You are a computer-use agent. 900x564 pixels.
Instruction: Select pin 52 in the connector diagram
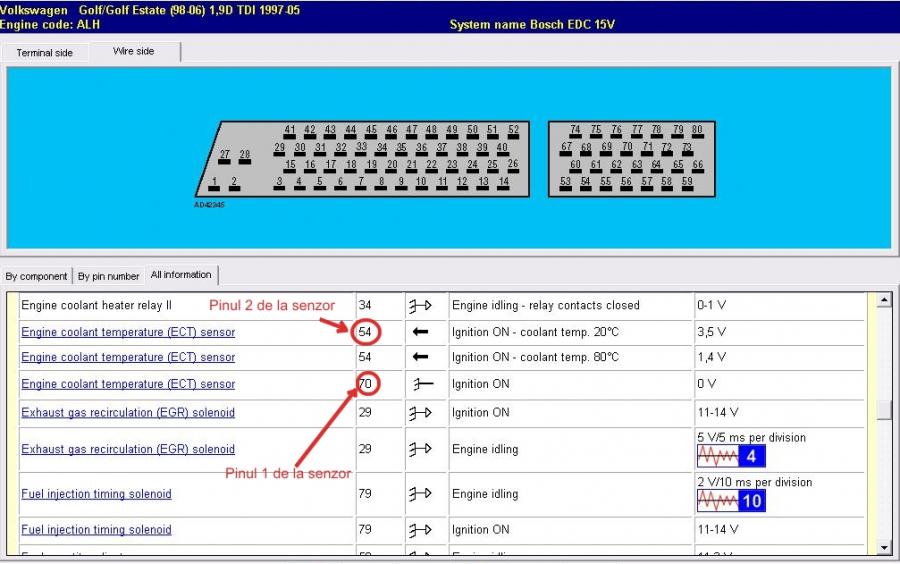(513, 131)
